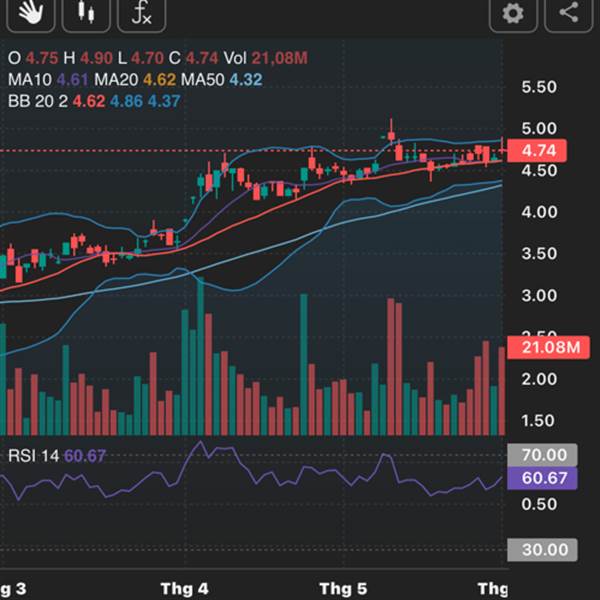
Task: Tap the 3.50 price axis label
Action: (x=539, y=254)
